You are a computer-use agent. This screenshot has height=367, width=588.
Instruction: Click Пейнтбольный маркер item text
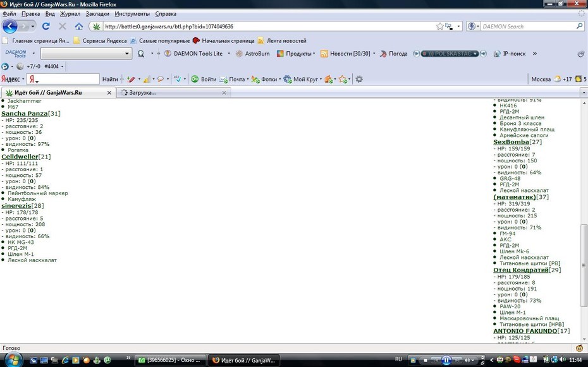coord(38,193)
